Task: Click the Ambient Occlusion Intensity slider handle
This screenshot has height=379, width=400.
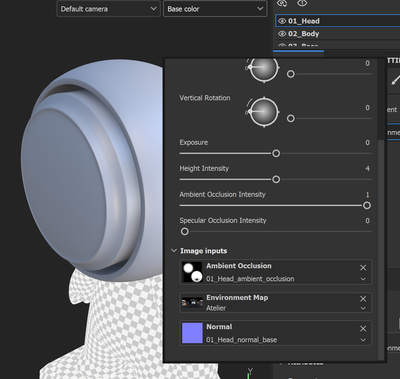Action: 367,205
